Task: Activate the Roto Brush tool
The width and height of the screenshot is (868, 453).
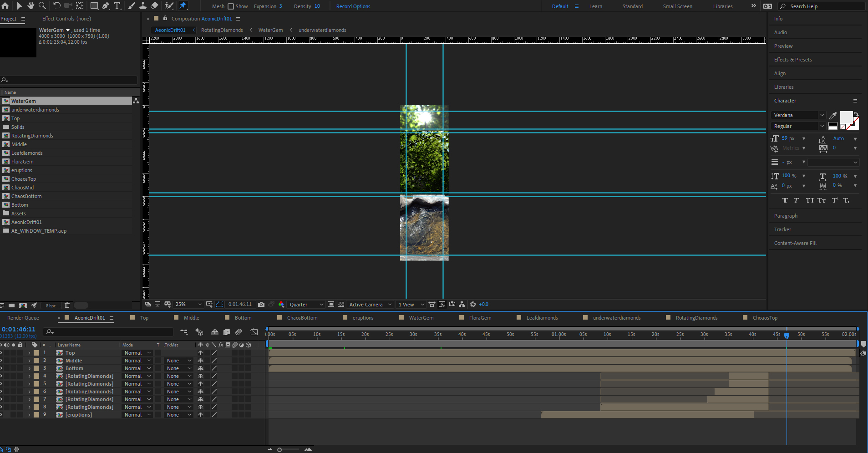Action: click(169, 5)
